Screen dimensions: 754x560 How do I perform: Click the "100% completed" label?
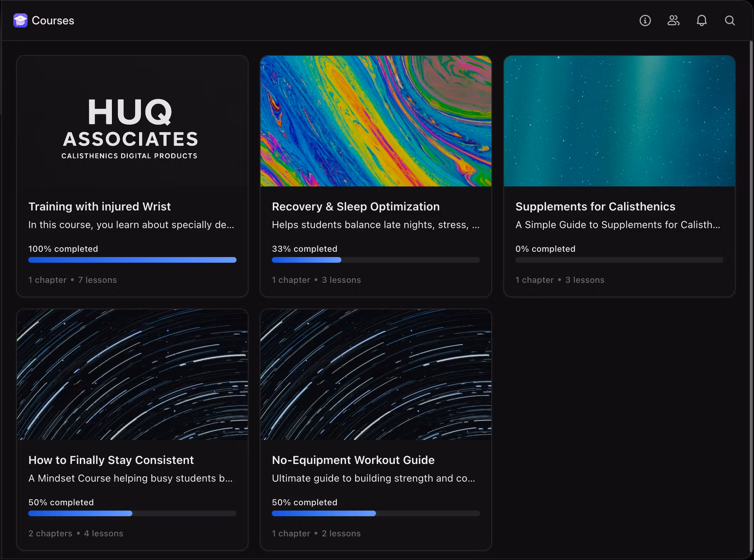click(63, 249)
